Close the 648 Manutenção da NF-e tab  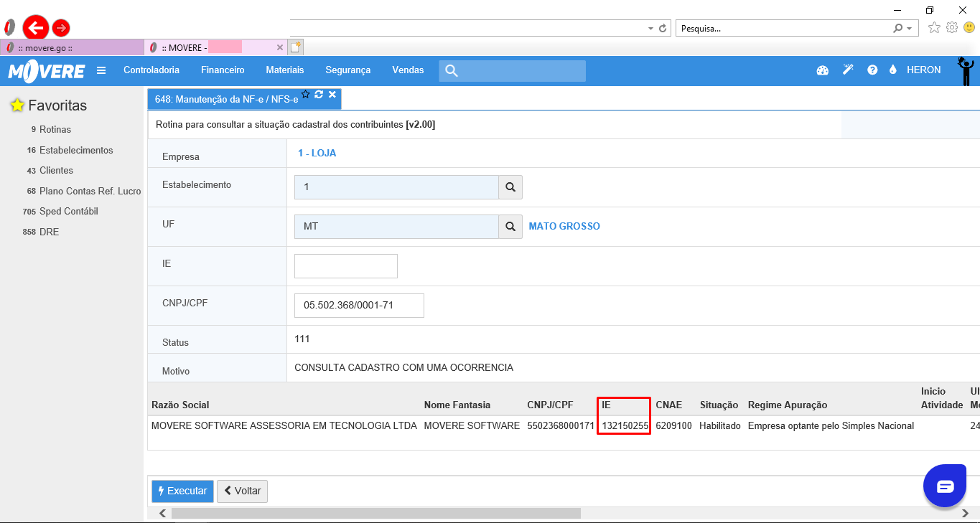pos(332,94)
